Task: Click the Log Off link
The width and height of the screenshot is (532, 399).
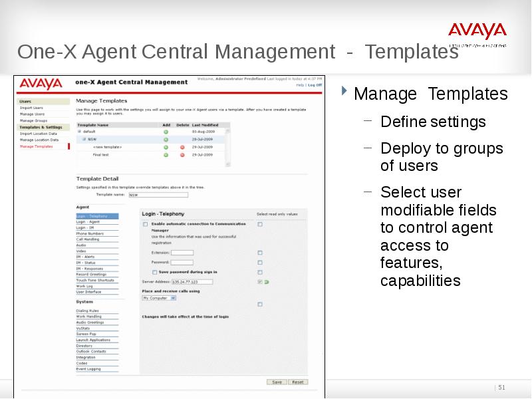Action: click(x=315, y=85)
